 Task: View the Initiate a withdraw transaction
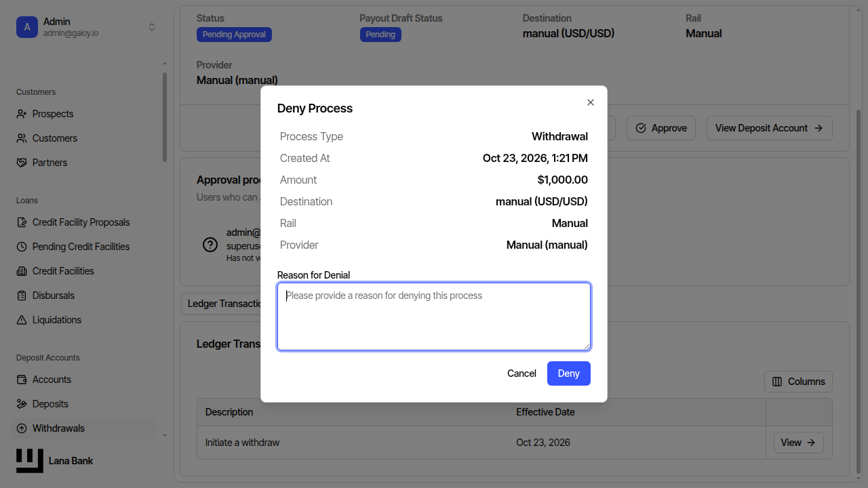pos(799,443)
